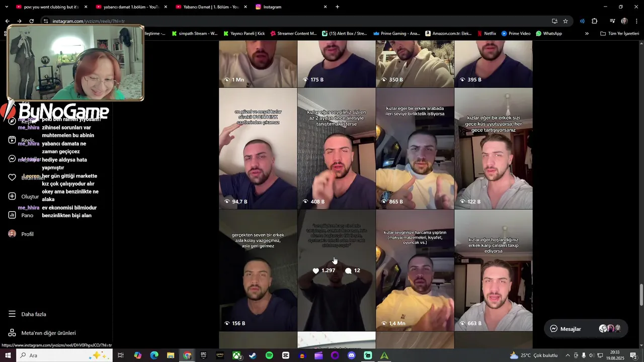Open Meta'nın diğer ürünleri link

tap(42, 333)
